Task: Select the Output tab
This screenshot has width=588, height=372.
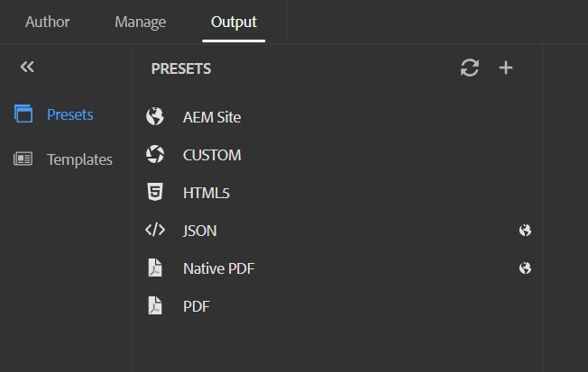Action: click(234, 22)
